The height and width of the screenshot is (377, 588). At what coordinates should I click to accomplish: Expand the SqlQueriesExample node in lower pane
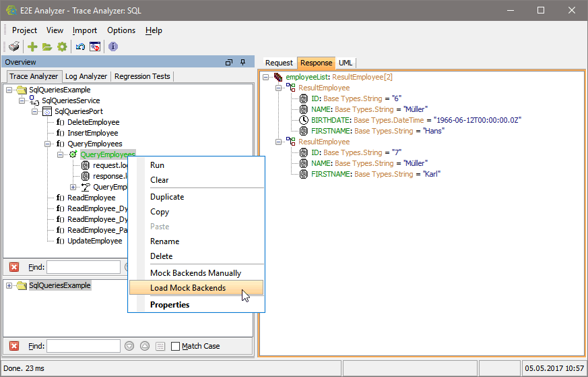click(9, 285)
